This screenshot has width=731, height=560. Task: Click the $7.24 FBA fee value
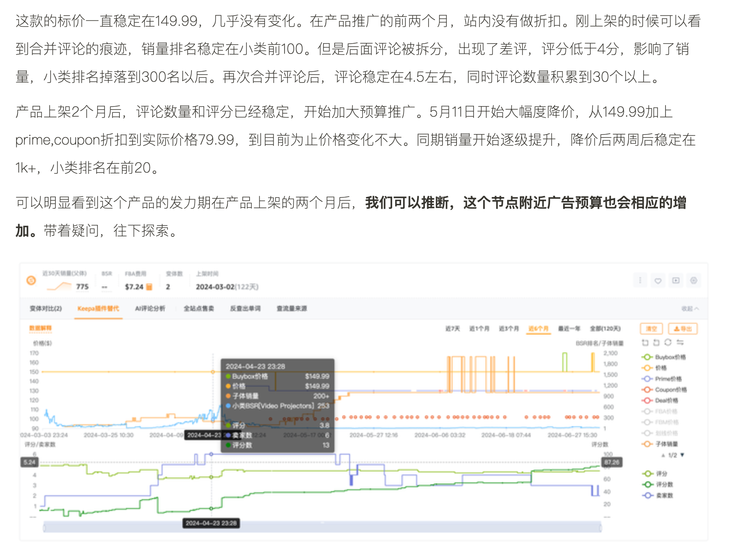tap(134, 287)
